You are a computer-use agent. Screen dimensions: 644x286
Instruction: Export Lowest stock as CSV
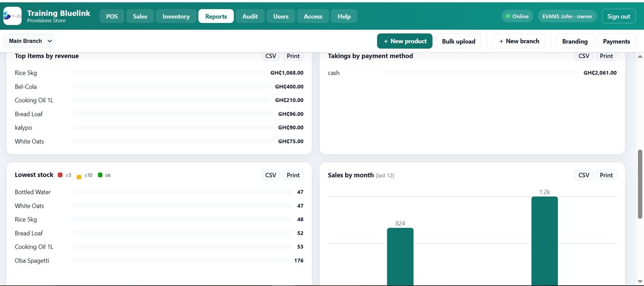271,175
